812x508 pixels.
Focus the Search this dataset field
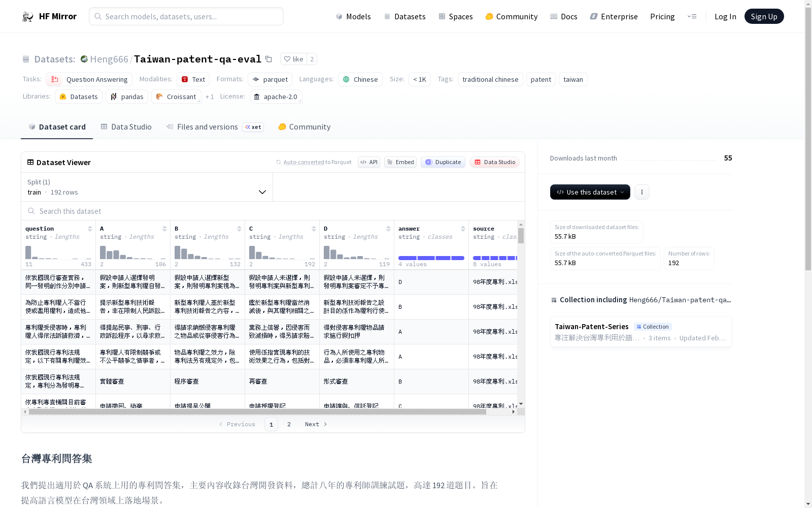pyautogui.click(x=273, y=211)
